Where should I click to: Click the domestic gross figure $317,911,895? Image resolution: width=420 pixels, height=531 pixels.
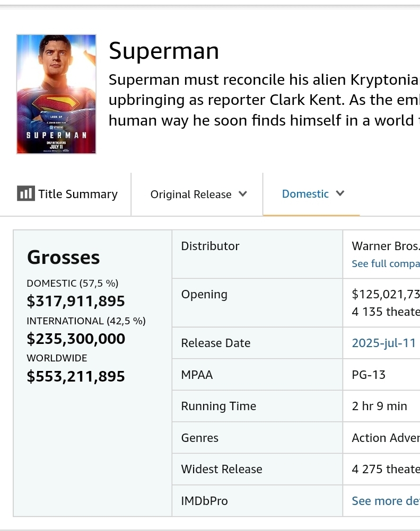tap(76, 302)
